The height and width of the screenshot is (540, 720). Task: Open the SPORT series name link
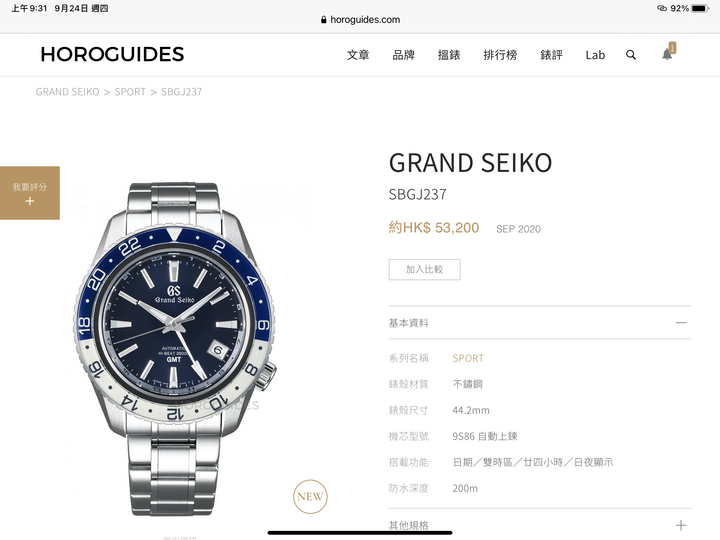(x=468, y=358)
